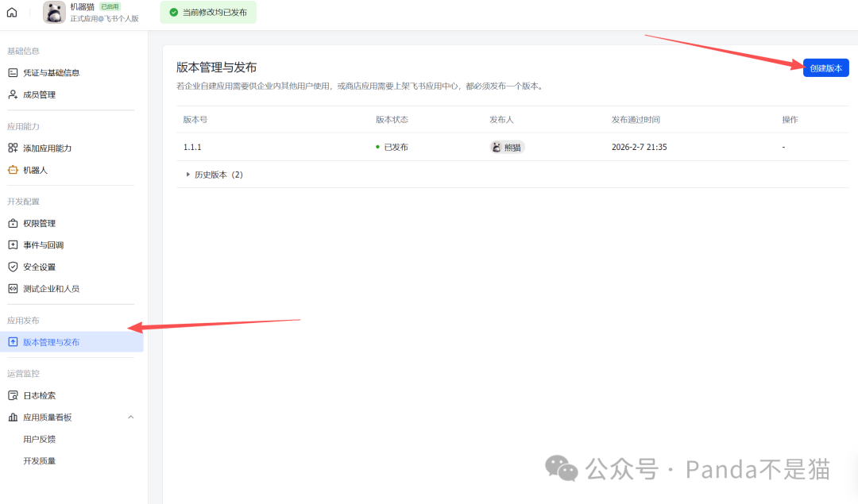Click publisher tag 熊猫
Screen dimensions: 858x504
coord(507,147)
